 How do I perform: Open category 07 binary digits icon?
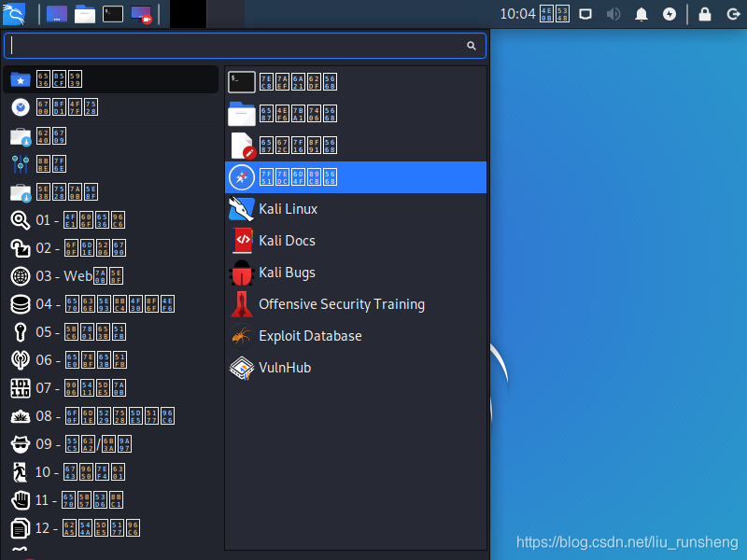point(110,388)
